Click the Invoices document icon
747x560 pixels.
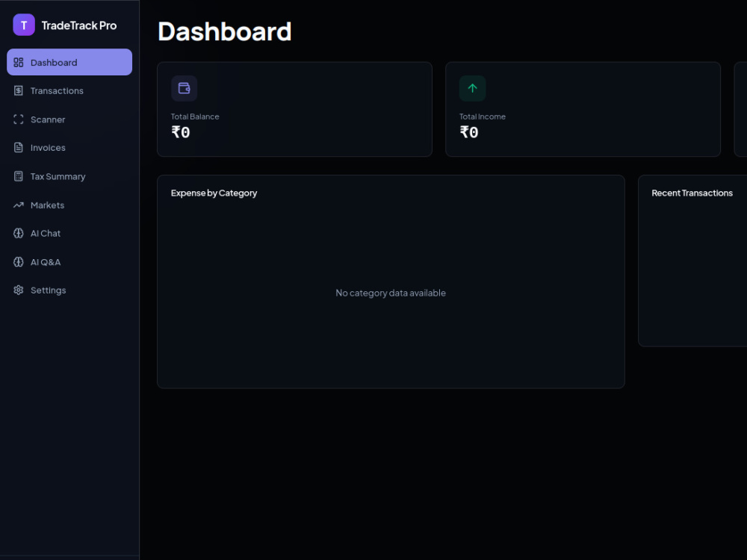[19, 148]
